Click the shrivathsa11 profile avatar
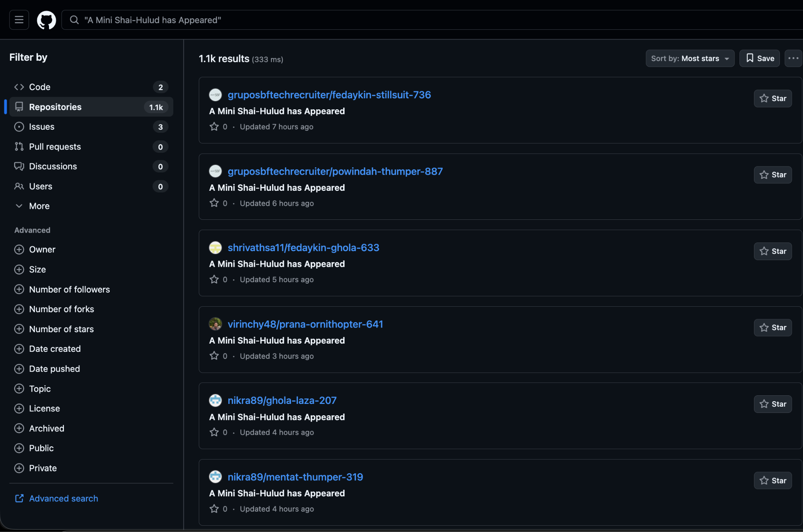803x532 pixels. (x=215, y=248)
